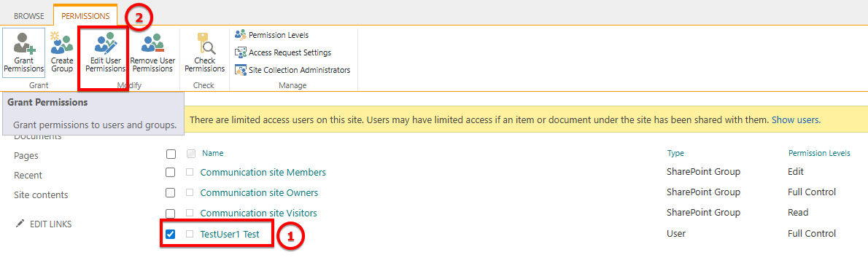Click the Permission Levels column header
The width and height of the screenshot is (868, 263).
(x=818, y=154)
